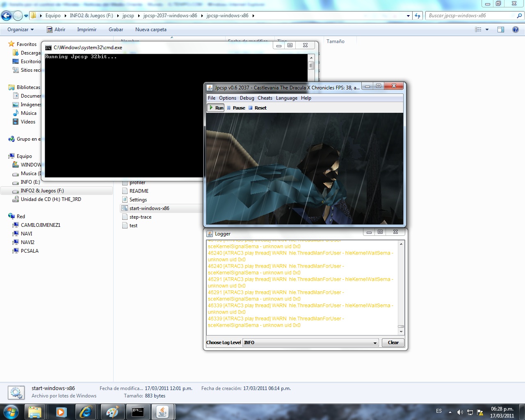
Task: Change the Explorer view mode icon
Action: [x=478, y=30]
